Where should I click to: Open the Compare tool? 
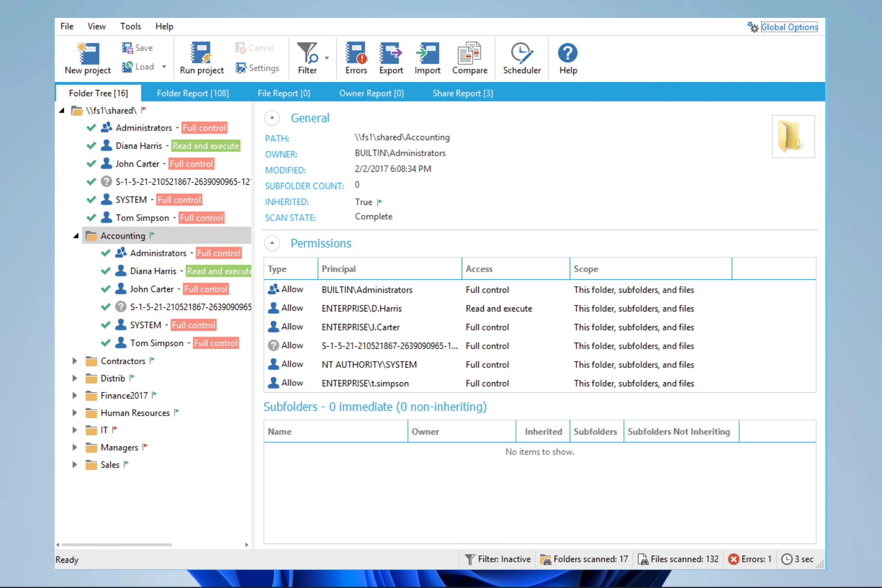point(469,53)
